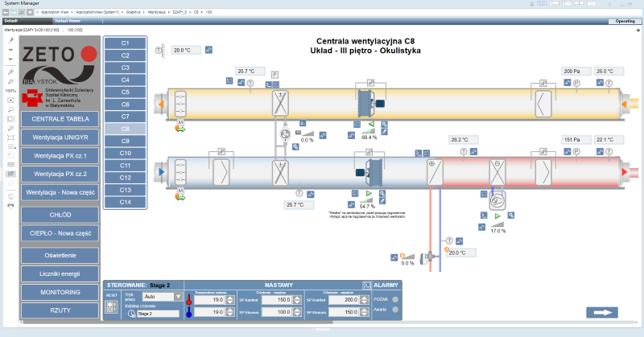Screen dimensions: 644x337
Task: Open command console icon in NASTAWY header
Action: (x=366, y=285)
